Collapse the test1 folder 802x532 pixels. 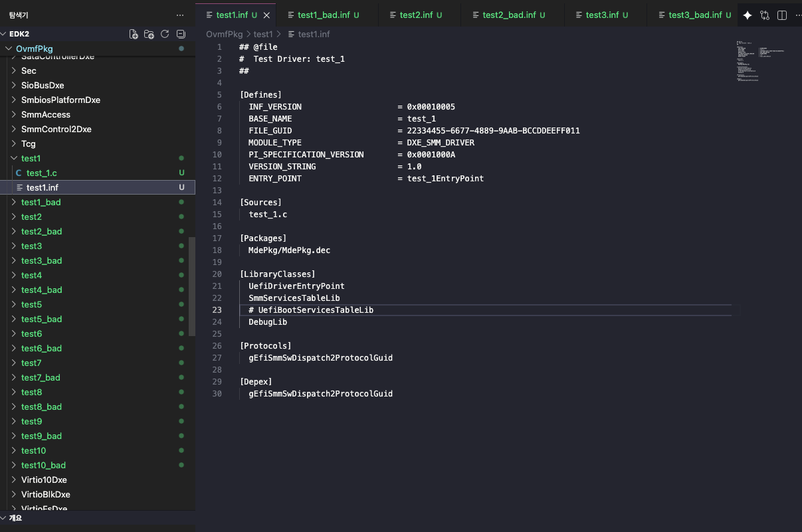pos(14,158)
